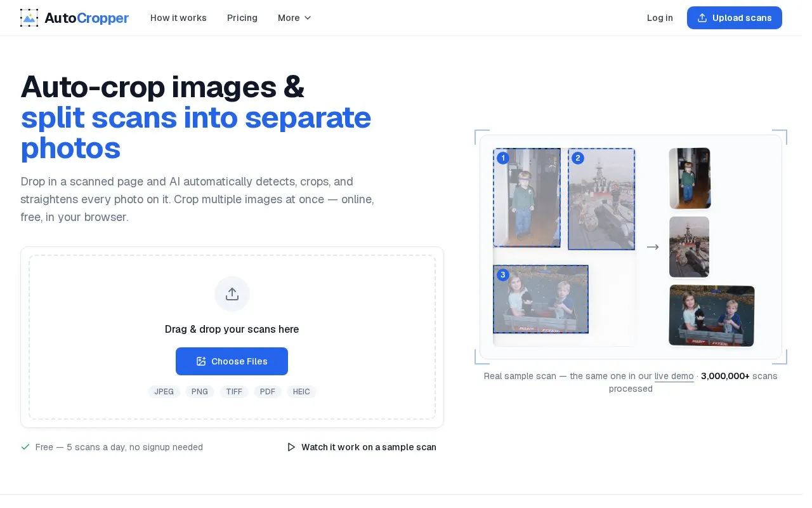Expand the More menu chevron
The height and width of the screenshot is (508, 812).
coord(308,18)
